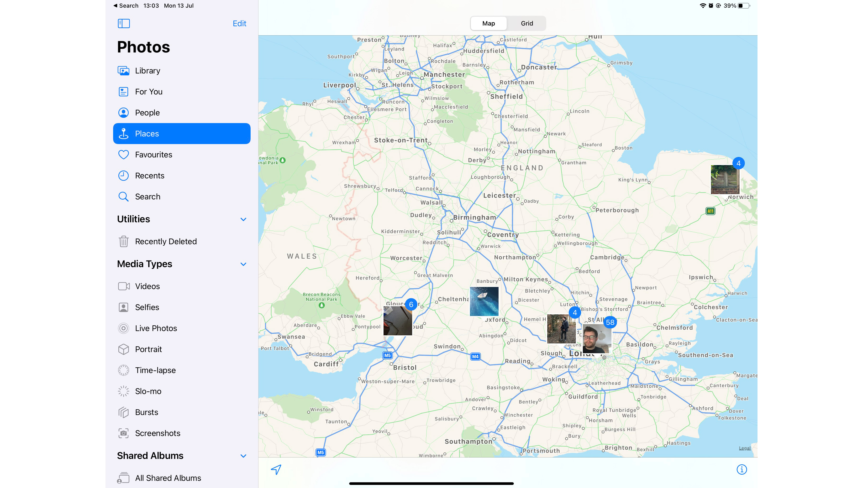868x488 pixels.
Task: Open the For You section
Action: click(182, 92)
